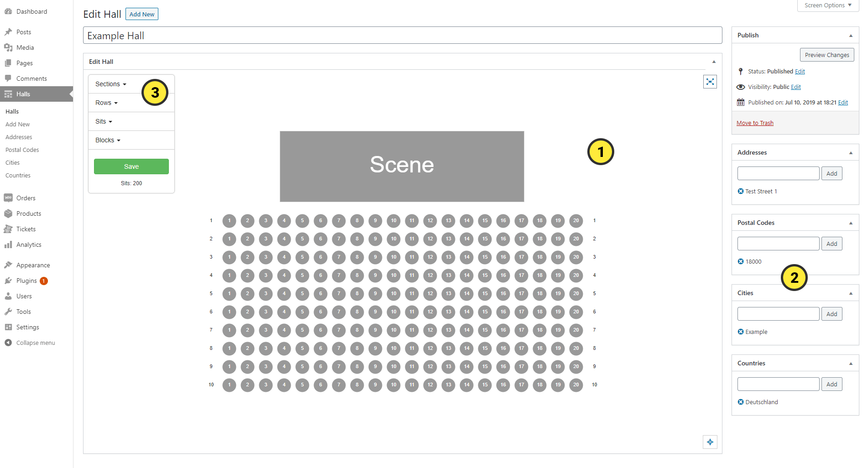Select seat 10 in row 1

pos(394,221)
